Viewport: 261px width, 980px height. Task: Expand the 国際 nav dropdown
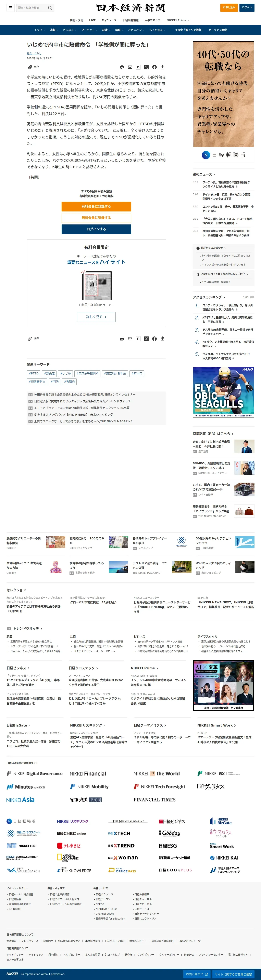[x=120, y=30]
